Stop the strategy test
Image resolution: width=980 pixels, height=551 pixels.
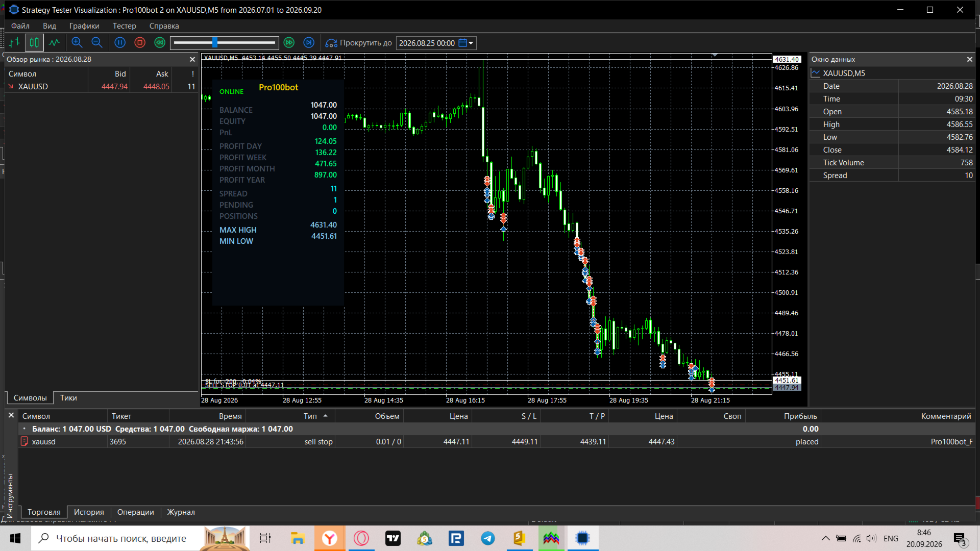click(140, 43)
